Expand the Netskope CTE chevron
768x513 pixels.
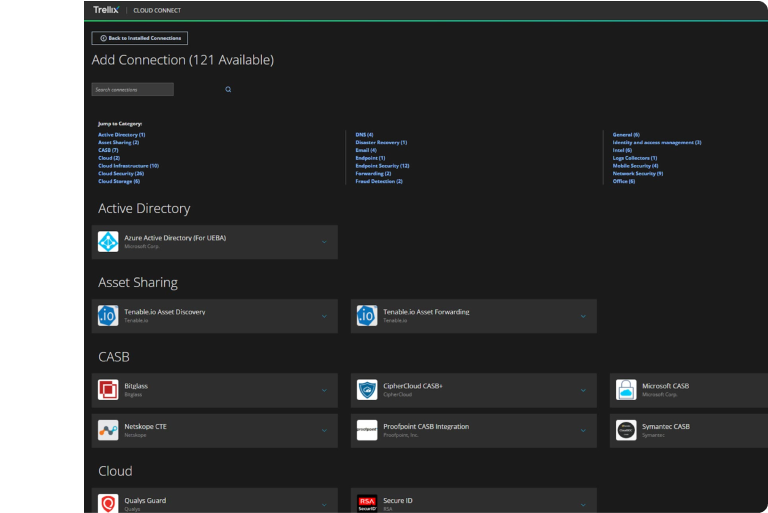[324, 431]
